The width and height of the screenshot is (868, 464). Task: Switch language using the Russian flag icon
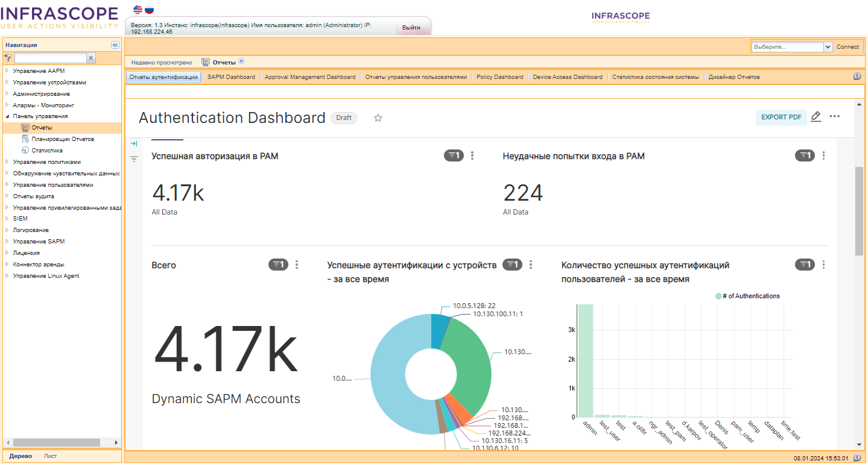149,10
